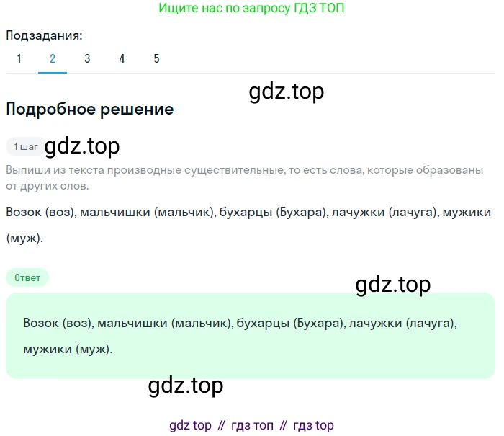Open subtask tab 5
Image resolution: width=504 pixels, height=436 pixels.
point(156,59)
